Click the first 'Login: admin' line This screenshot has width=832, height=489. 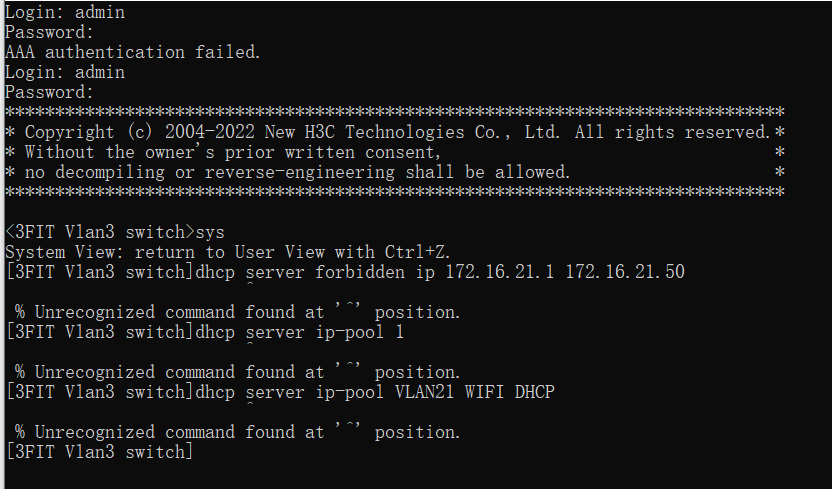pos(65,12)
